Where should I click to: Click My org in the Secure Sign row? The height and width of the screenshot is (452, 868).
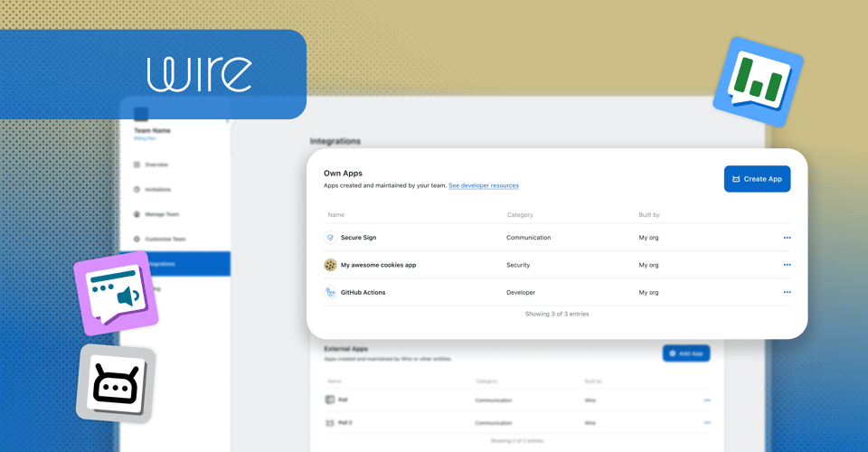[648, 238]
